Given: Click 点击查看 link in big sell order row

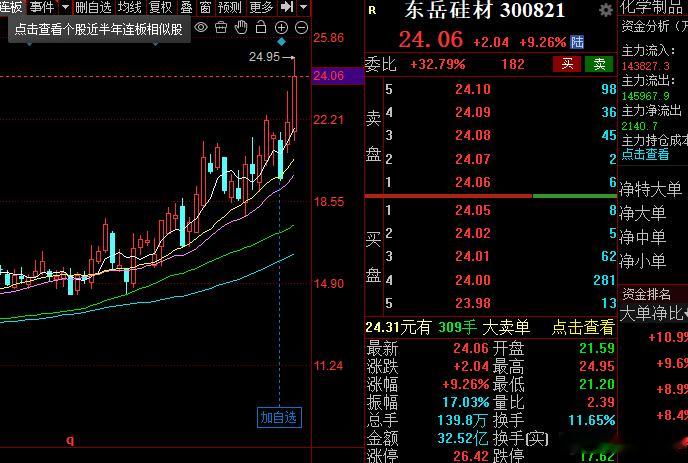Looking at the screenshot, I should 583,327.
